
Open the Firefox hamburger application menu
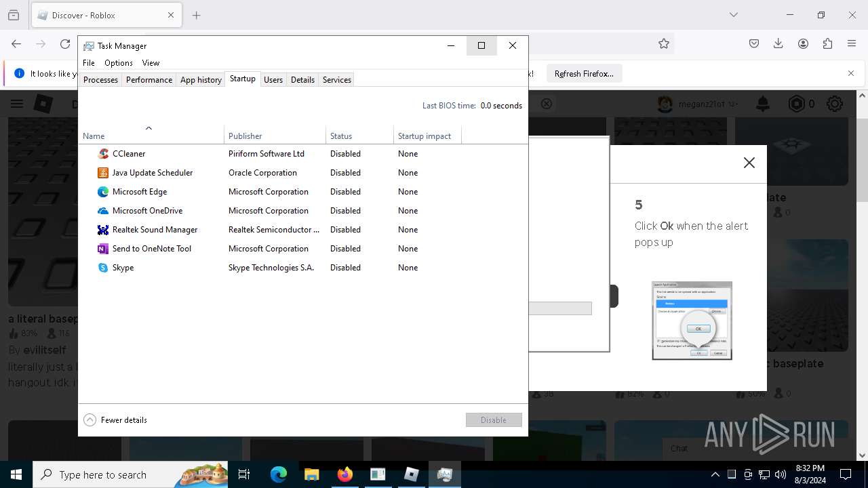pos(852,43)
